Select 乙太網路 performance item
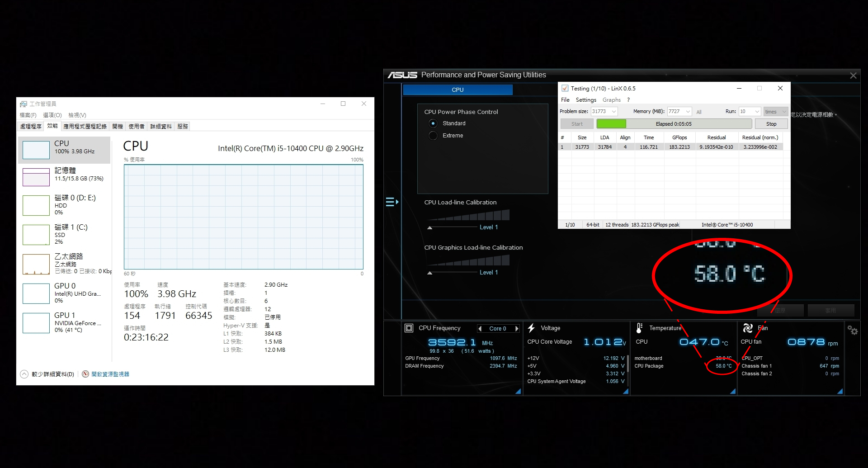The width and height of the screenshot is (868, 468). 64,264
